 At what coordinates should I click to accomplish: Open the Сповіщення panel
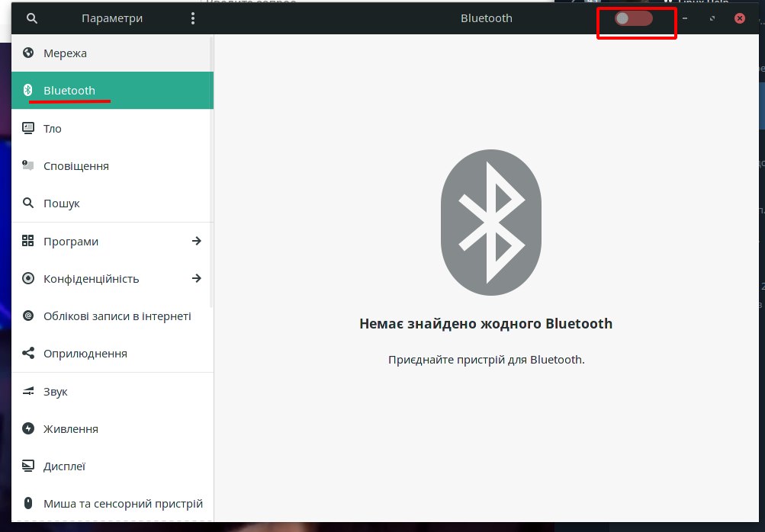112,166
